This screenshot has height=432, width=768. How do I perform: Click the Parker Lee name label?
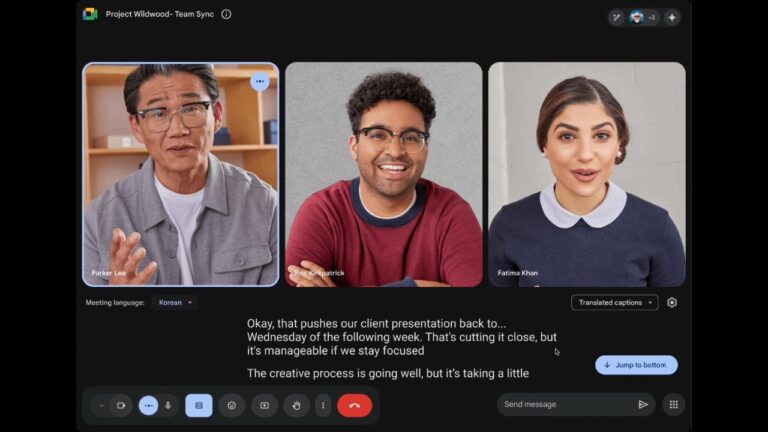coord(109,273)
